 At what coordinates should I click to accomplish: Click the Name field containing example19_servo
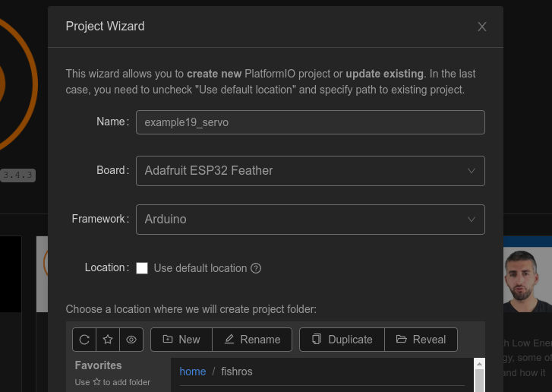[310, 122]
